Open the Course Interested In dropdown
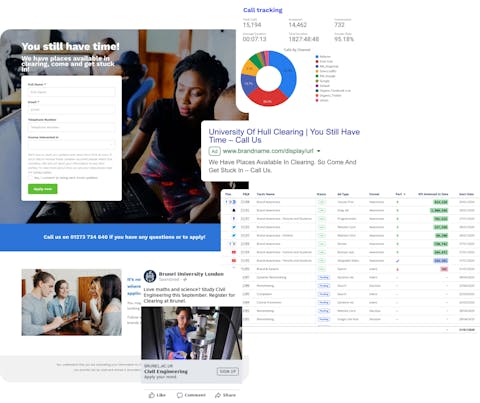This screenshot has width=480, height=403. click(x=71, y=145)
